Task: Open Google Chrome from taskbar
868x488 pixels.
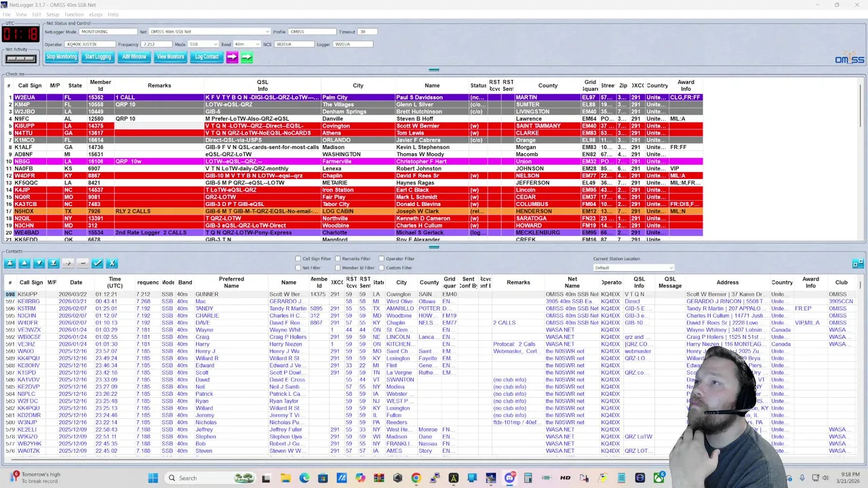Action: click(416, 478)
